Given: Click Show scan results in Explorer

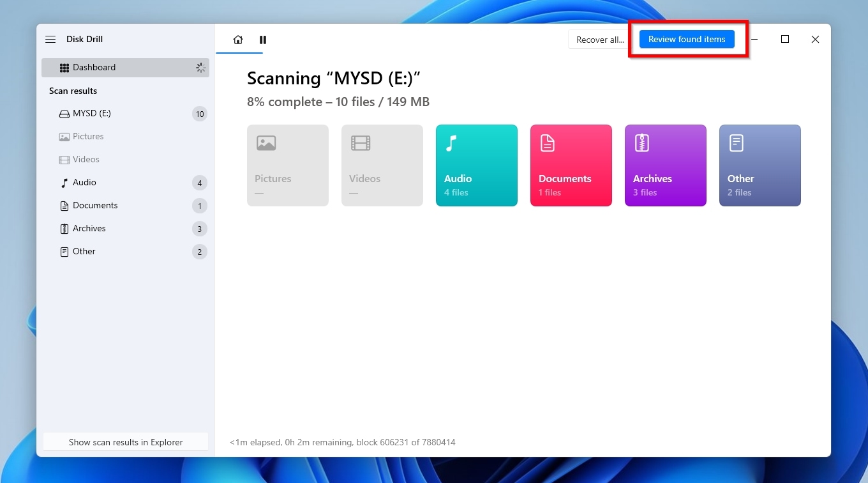Looking at the screenshot, I should (x=126, y=442).
